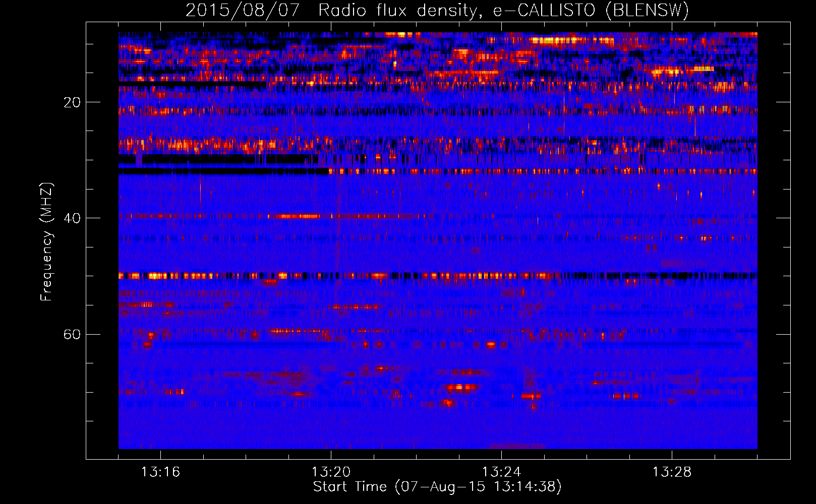Click the "Frequency (MHZ)" axis label
Image resolution: width=816 pixels, height=504 pixels.
[46, 242]
